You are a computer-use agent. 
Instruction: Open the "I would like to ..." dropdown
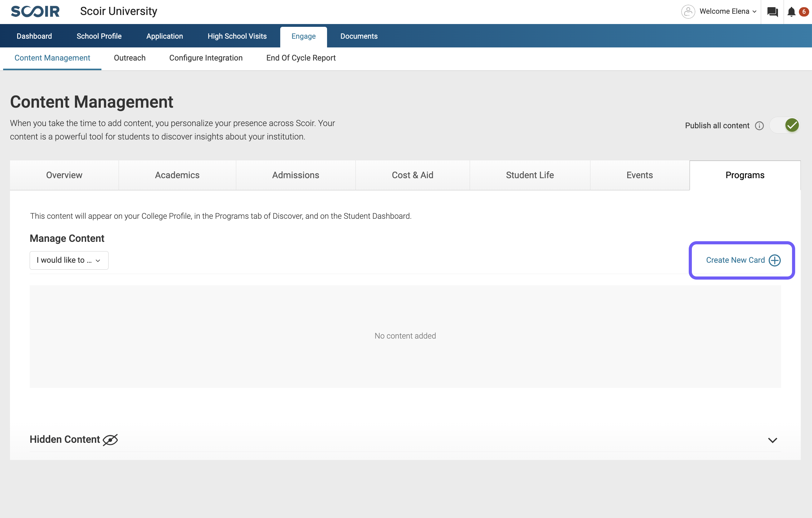tap(69, 260)
